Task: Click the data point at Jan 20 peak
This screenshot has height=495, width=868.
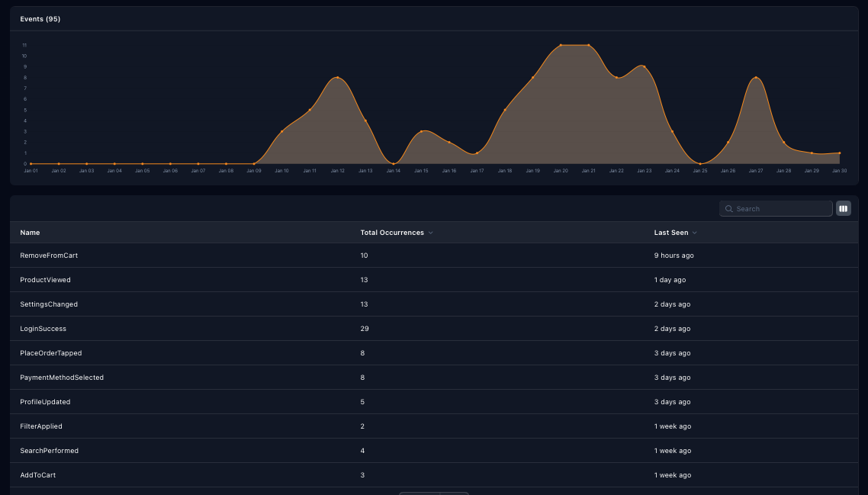Action: pos(561,45)
